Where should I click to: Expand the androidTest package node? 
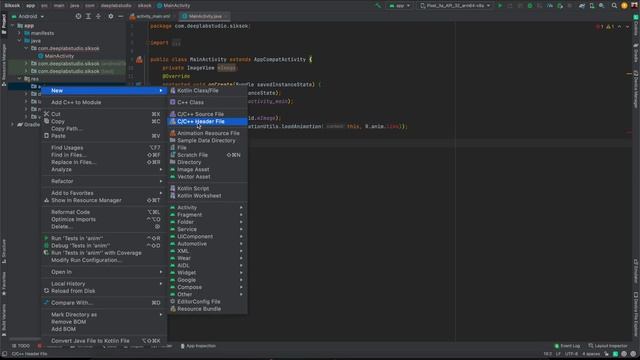(x=27, y=64)
